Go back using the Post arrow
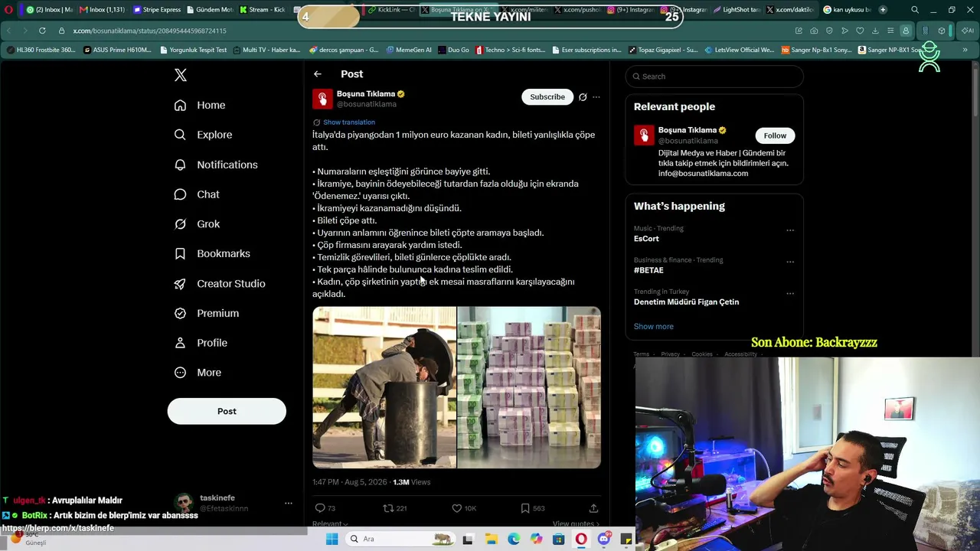Viewport: 980px width, 551px height. point(318,74)
